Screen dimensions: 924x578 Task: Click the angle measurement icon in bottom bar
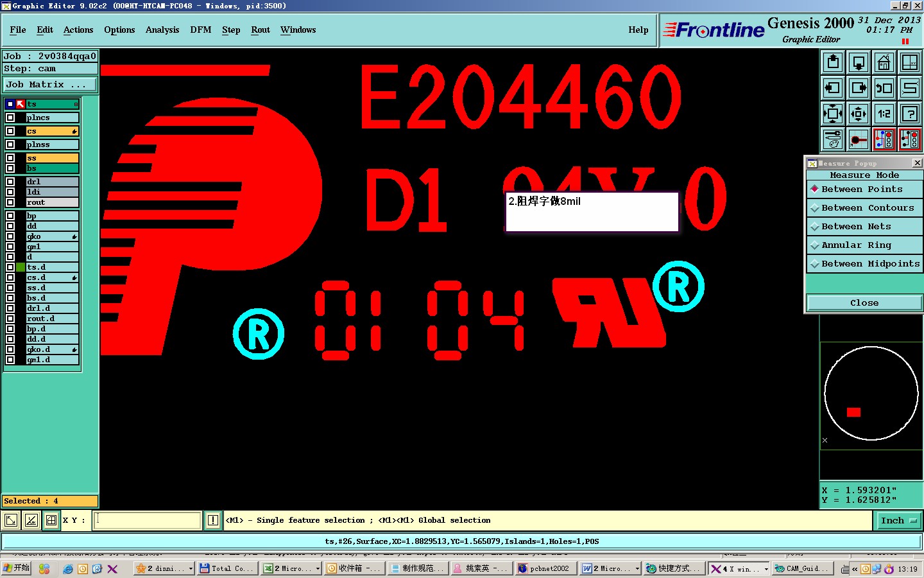coord(31,520)
